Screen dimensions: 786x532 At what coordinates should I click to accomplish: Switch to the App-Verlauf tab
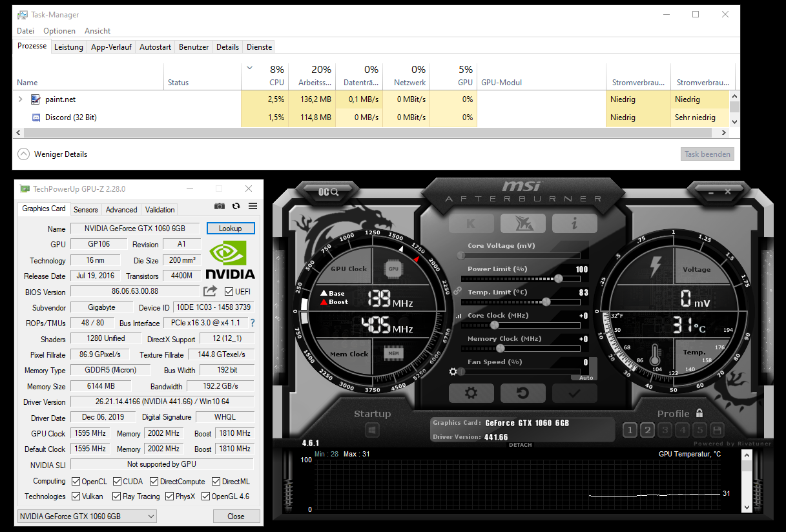tap(111, 47)
